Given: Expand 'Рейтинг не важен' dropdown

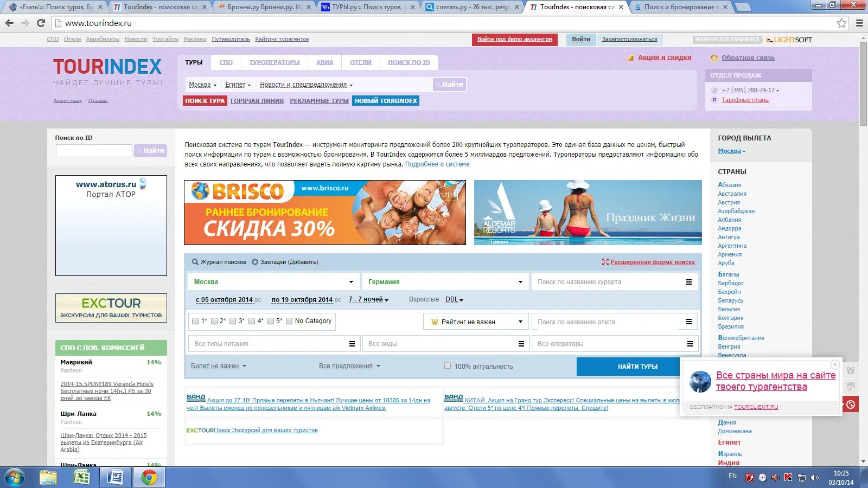Looking at the screenshot, I should pos(476,322).
